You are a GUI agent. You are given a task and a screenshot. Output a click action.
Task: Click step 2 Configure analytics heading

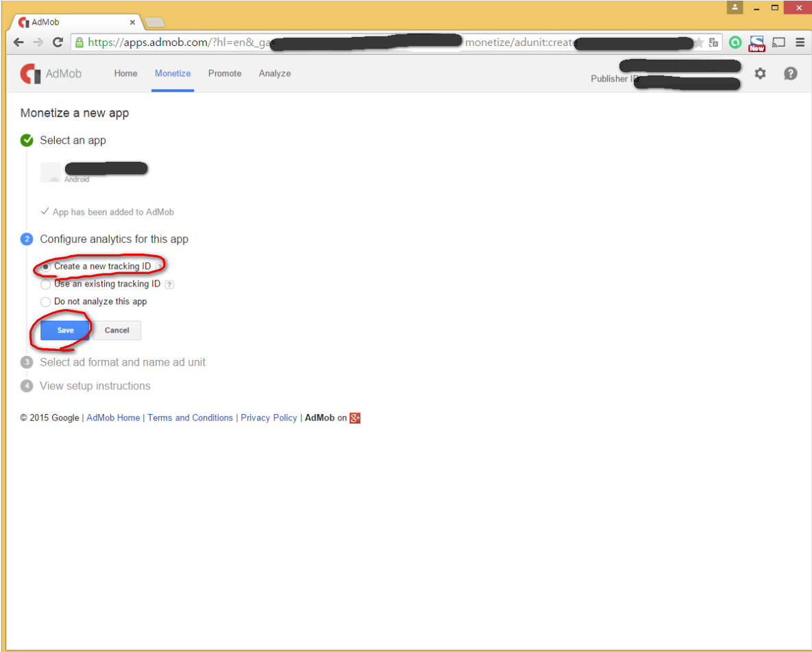[x=114, y=239]
